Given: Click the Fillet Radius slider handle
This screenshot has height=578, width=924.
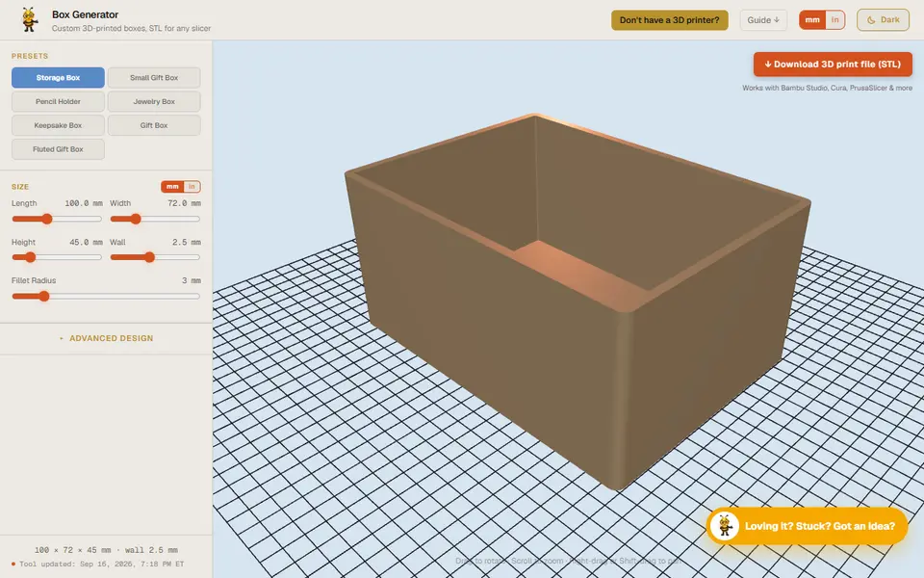Looking at the screenshot, I should pyautogui.click(x=44, y=296).
